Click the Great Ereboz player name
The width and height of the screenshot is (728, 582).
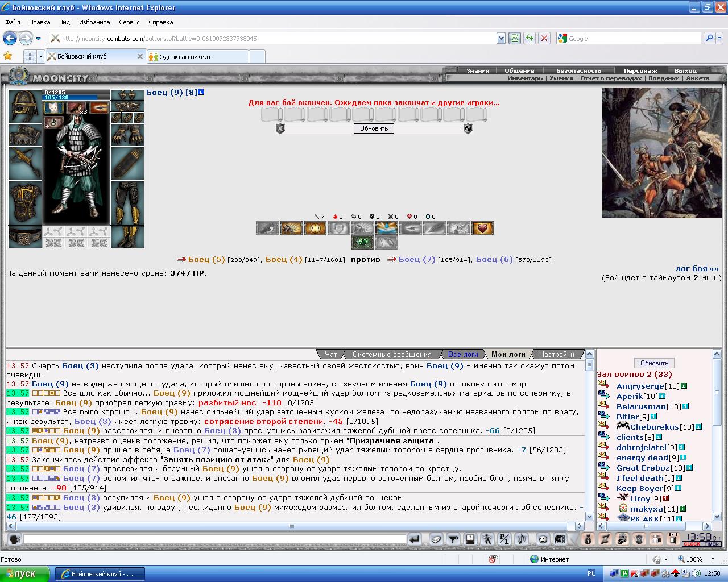click(643, 468)
